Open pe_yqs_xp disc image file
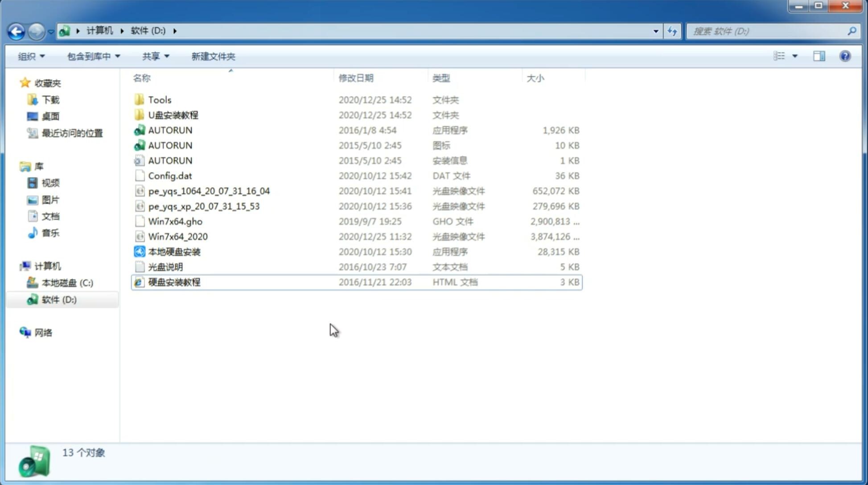 (204, 206)
